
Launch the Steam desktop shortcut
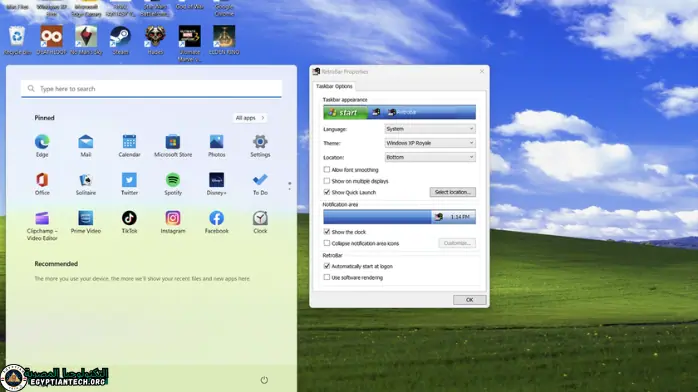click(120, 40)
